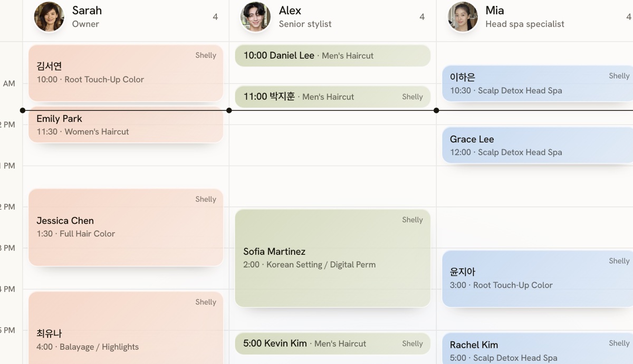The height and width of the screenshot is (364, 633).
Task: Click Alex's profile photo
Action: (x=256, y=17)
